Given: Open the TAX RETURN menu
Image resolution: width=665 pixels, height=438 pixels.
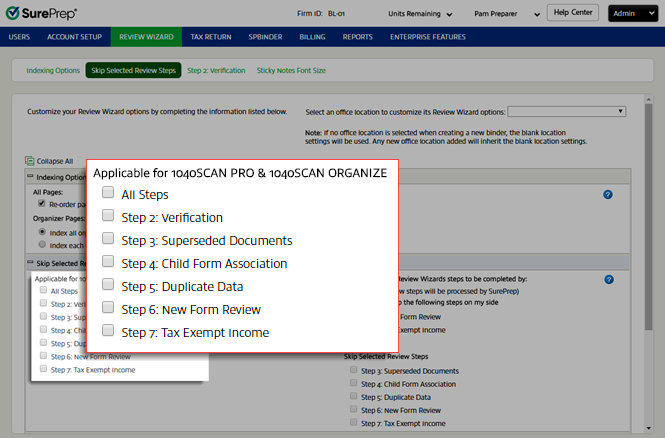Looking at the screenshot, I should click(x=211, y=37).
